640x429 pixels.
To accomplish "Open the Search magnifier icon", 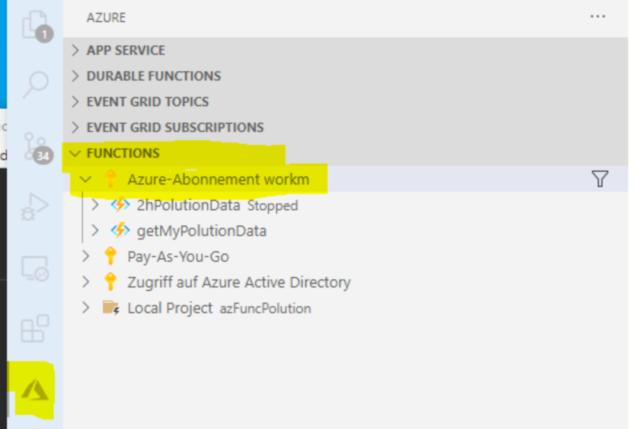I will [36, 84].
